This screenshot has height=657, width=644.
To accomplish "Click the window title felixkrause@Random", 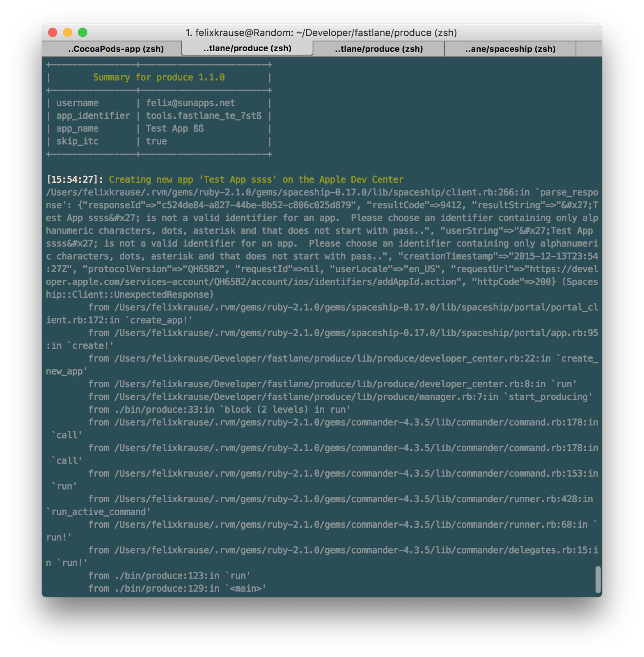I will point(321,32).
